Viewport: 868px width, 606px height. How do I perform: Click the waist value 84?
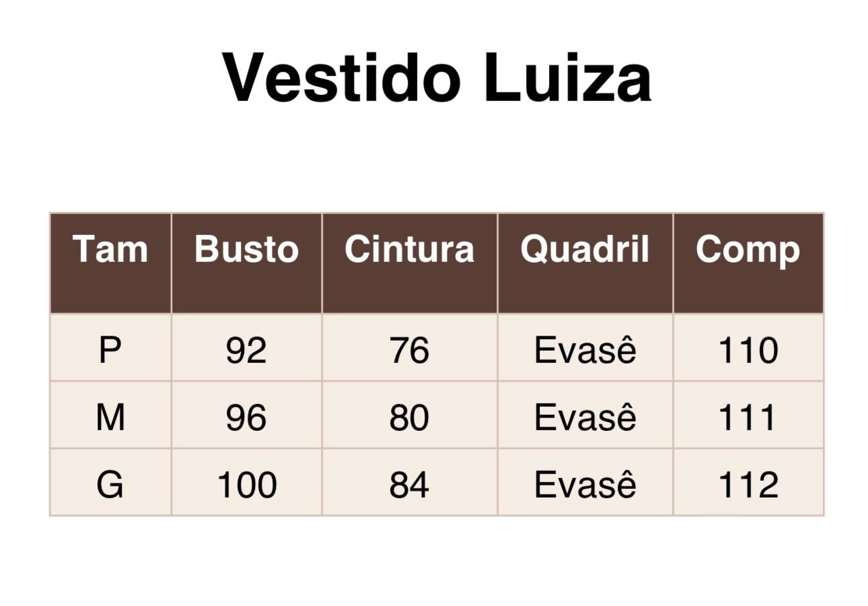(409, 485)
